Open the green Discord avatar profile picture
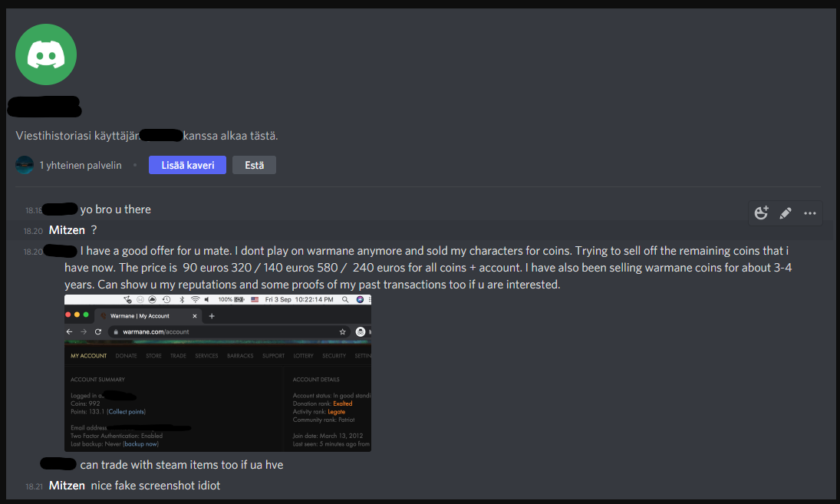This screenshot has height=504, width=840. coord(46,54)
